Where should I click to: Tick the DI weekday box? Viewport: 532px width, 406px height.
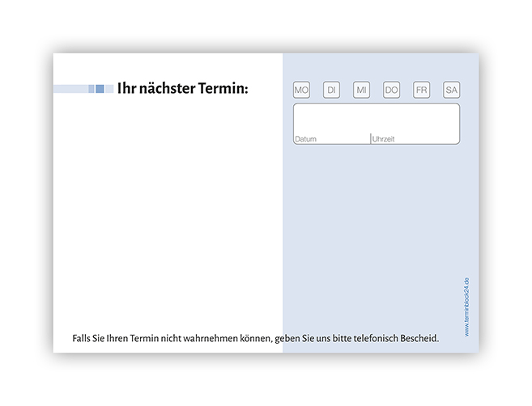[x=331, y=91]
